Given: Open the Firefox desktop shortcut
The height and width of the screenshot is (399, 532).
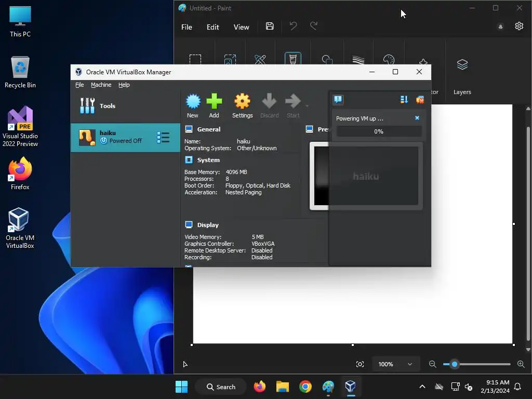Looking at the screenshot, I should 20,174.
